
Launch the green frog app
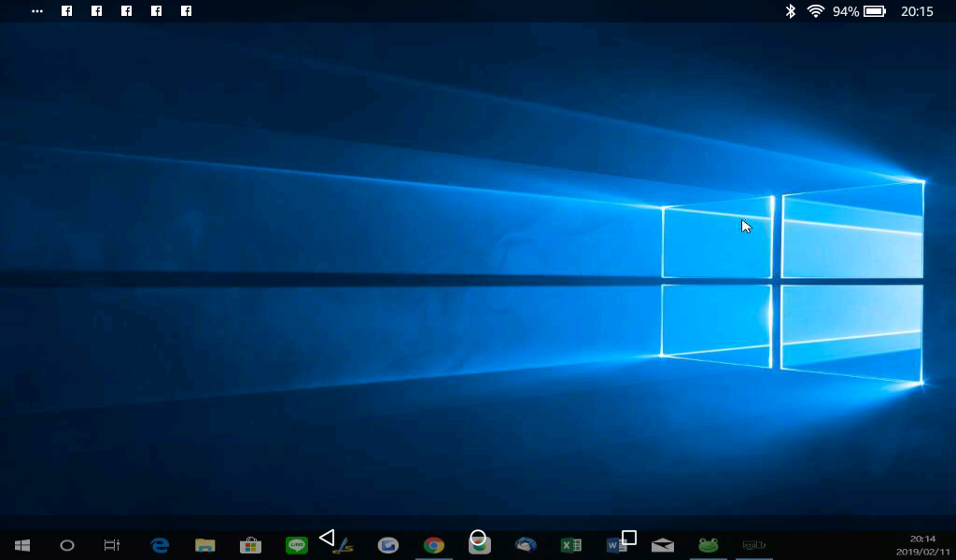(x=709, y=545)
